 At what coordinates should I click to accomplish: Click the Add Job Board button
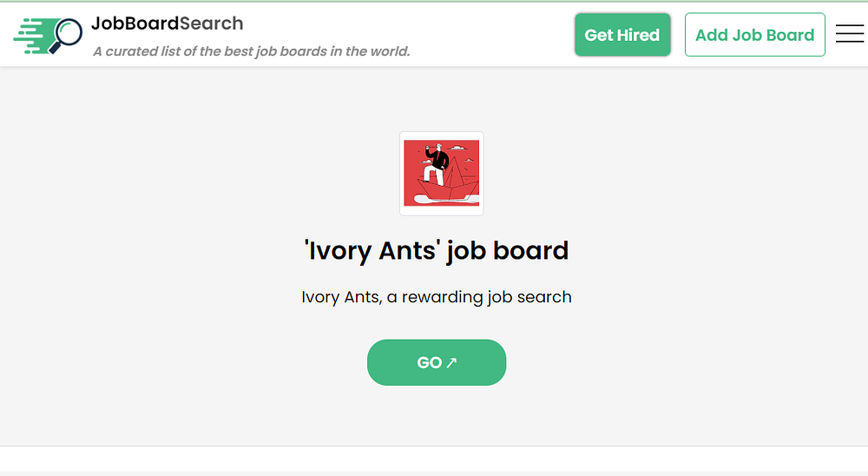coord(754,35)
